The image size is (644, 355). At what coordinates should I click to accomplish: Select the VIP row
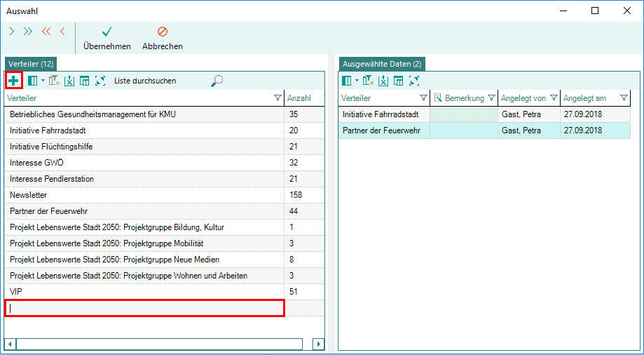click(164, 292)
